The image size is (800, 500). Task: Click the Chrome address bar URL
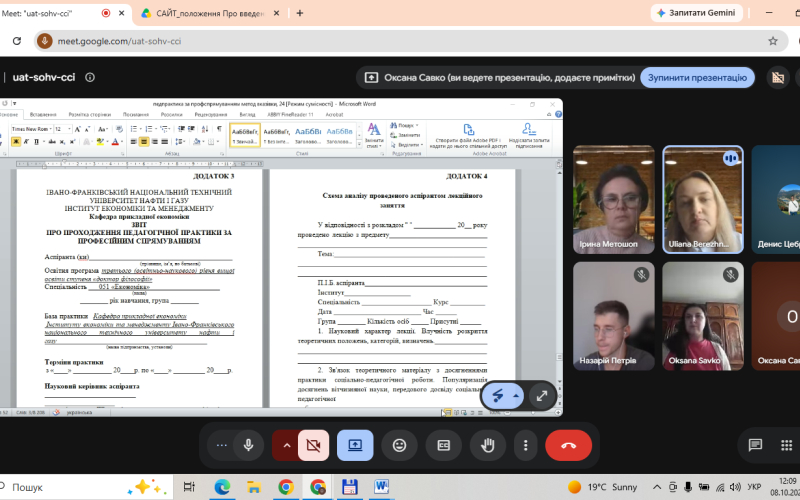[119, 41]
